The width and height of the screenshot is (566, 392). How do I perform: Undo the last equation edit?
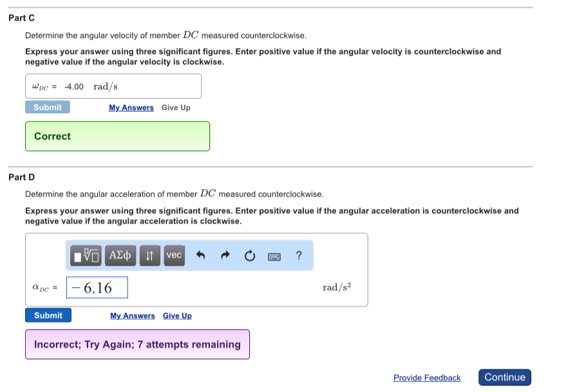(x=200, y=256)
